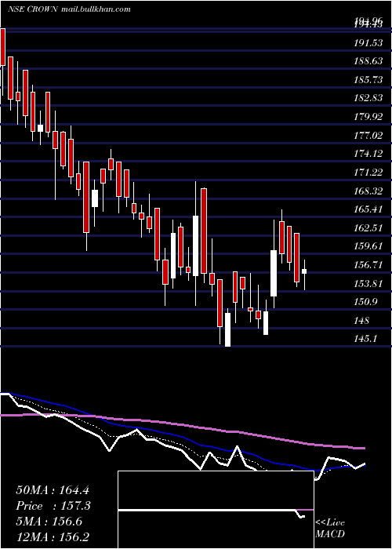Click the 165.41 price axis label
Image resolution: width=392 pixels, height=549 pixels.
(x=368, y=209)
